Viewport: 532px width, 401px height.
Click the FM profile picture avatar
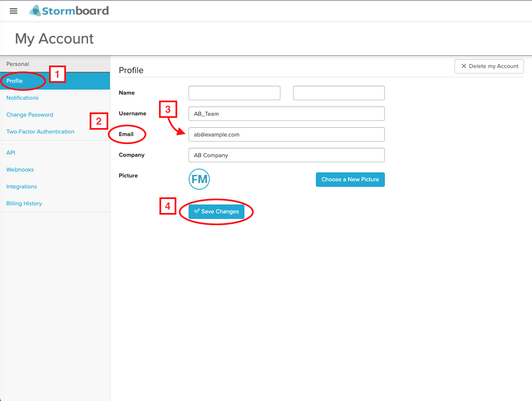point(199,179)
